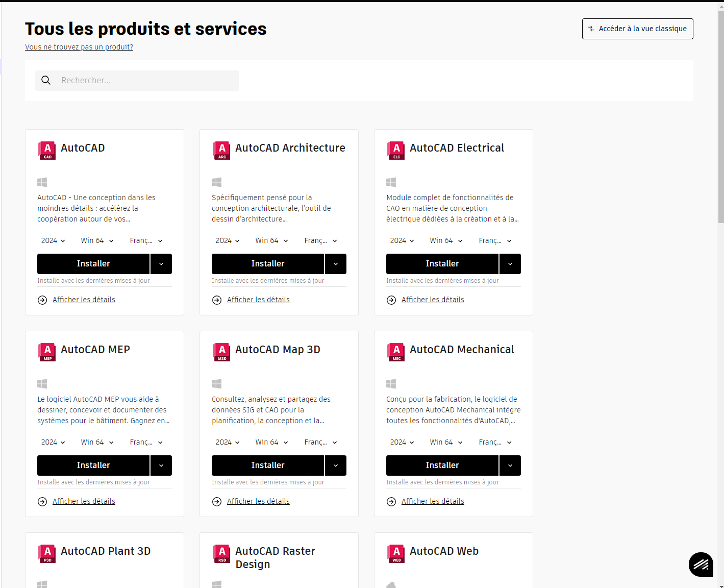Click arrow circle icon for AutoCAD MEP details

(42, 502)
